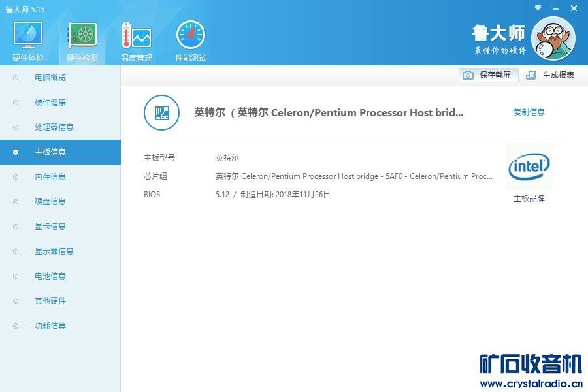
Task: Open the title bar dropdown menu arrow
Action: coord(538,8)
